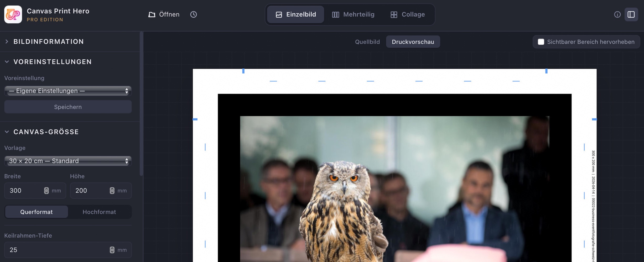This screenshot has width=644, height=262.
Task: Click the Breite stepper arrows
Action: coord(46,191)
